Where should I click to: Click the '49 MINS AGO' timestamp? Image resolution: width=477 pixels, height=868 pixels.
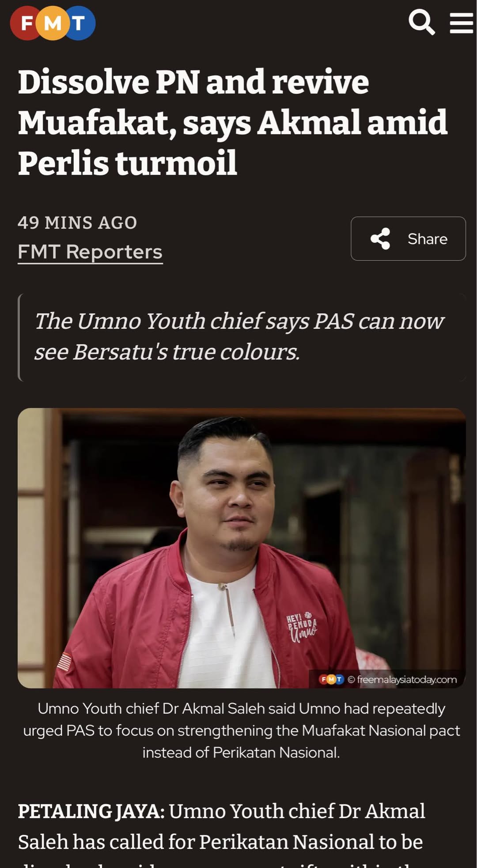coord(77,223)
